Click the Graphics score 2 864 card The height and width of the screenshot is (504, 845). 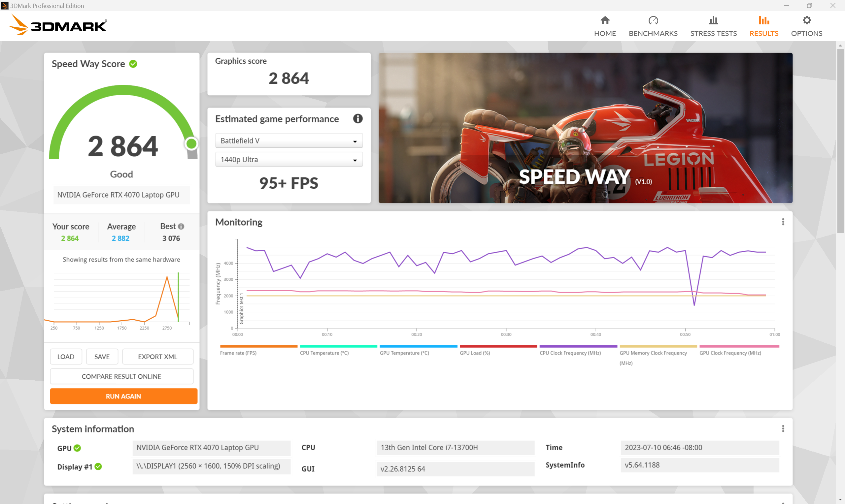coord(289,74)
